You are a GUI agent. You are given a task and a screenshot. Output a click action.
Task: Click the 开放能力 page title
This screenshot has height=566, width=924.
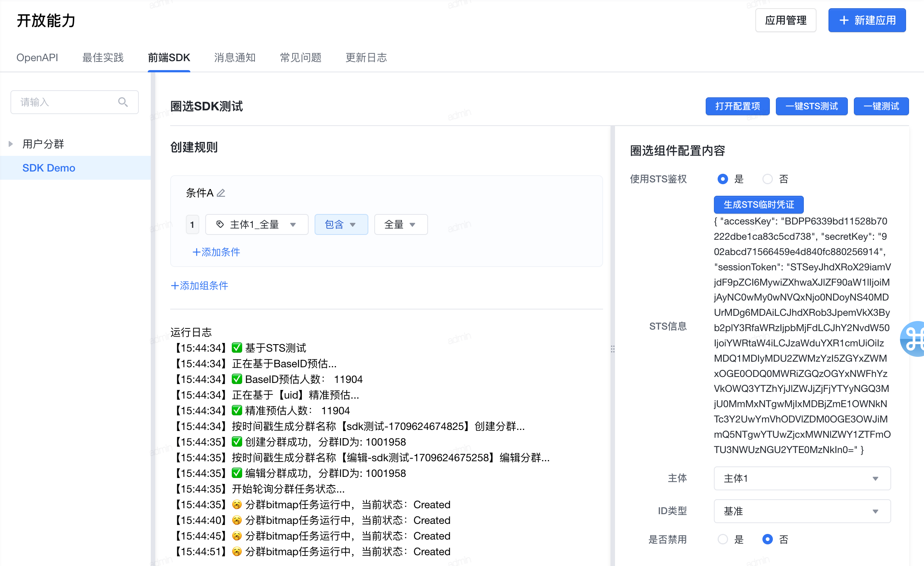point(46,20)
